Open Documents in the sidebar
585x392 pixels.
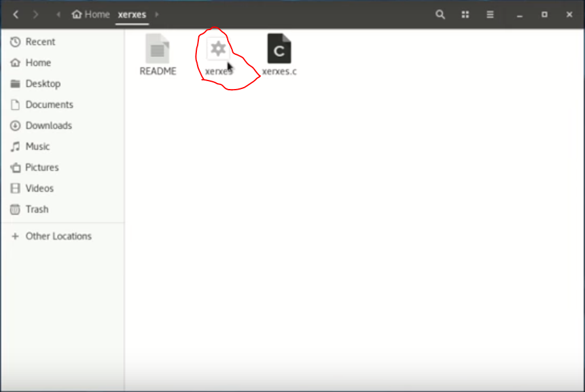(49, 105)
